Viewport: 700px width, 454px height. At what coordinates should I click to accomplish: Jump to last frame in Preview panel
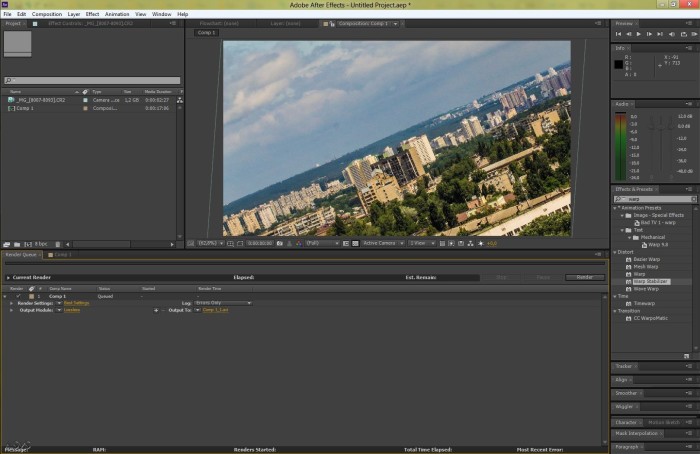tap(660, 34)
